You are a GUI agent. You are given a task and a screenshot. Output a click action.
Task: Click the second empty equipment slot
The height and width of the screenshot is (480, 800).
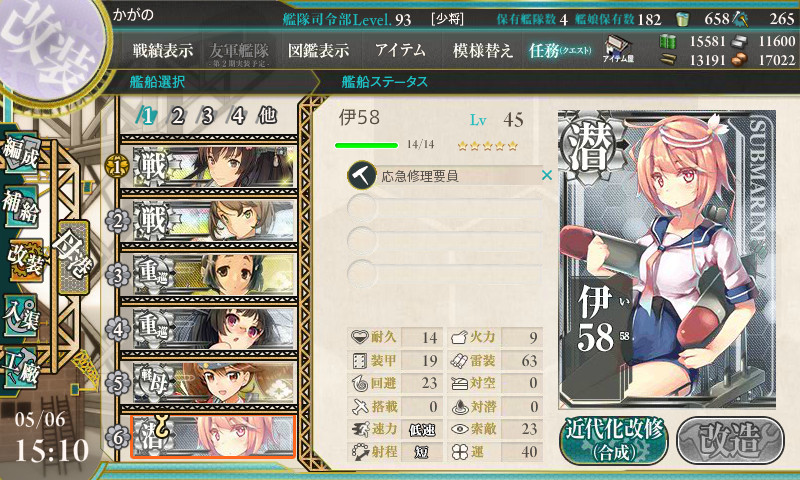pos(444,239)
